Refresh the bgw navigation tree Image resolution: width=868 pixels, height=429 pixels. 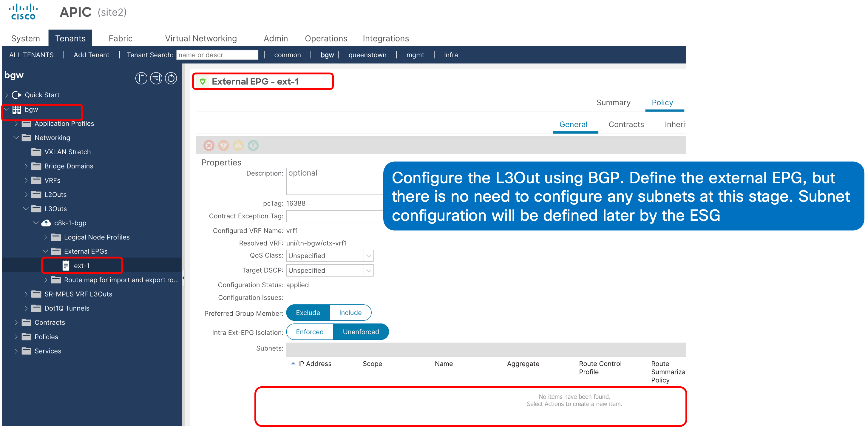tap(171, 78)
